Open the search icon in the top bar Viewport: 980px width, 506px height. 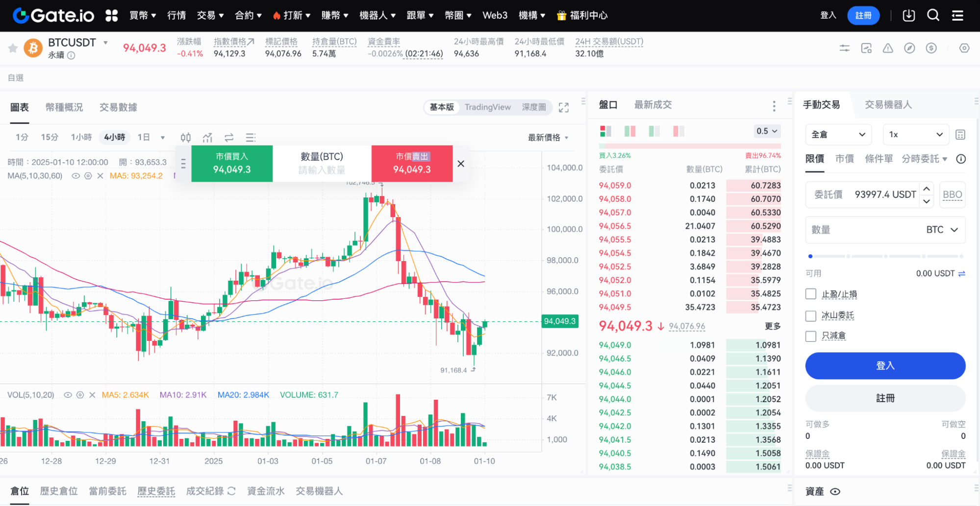pyautogui.click(x=933, y=15)
